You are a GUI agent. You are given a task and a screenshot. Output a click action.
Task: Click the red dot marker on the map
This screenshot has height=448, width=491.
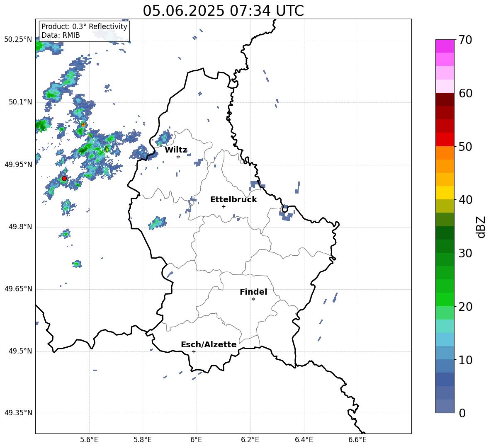point(64,179)
